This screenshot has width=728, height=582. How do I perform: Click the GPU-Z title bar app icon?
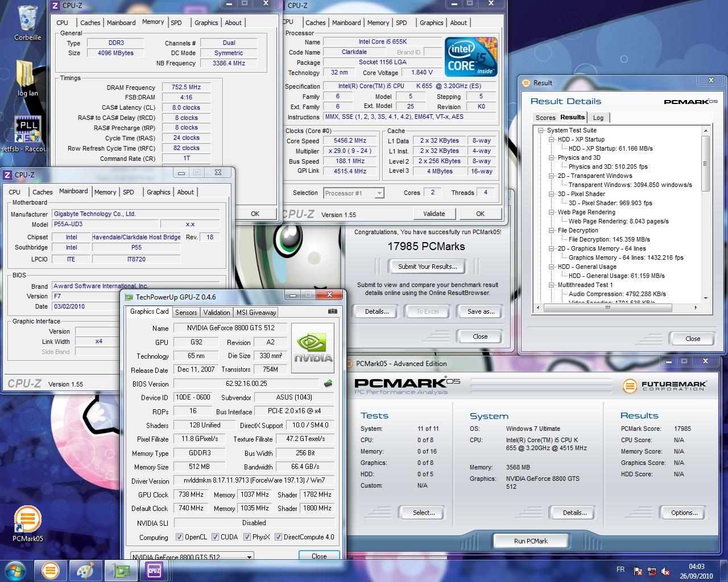[x=129, y=297]
